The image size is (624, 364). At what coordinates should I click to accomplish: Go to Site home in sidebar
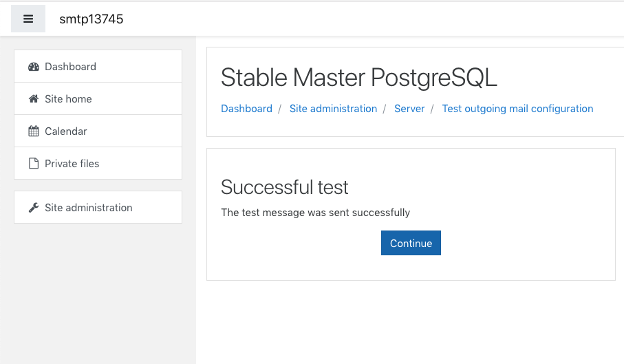tap(98, 98)
